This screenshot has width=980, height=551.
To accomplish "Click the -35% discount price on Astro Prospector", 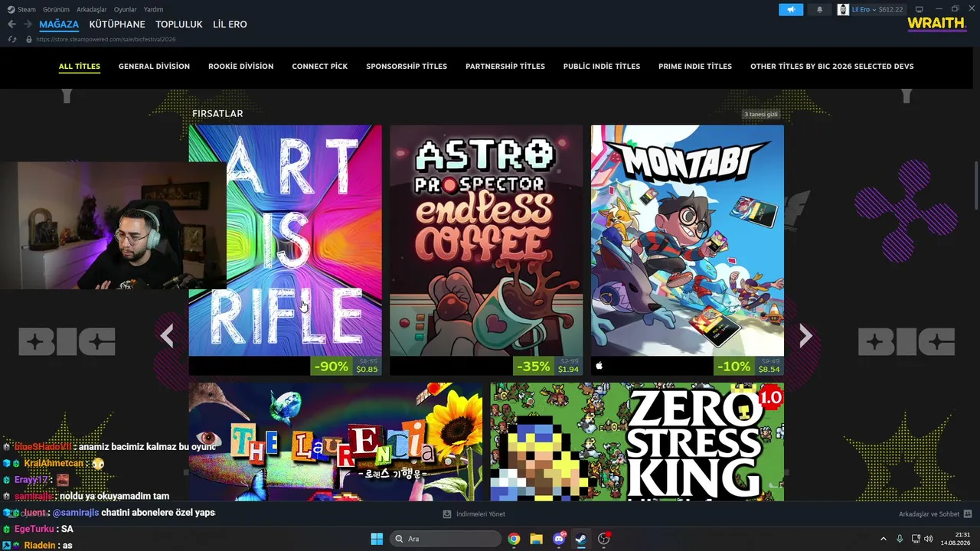I will click(x=547, y=366).
